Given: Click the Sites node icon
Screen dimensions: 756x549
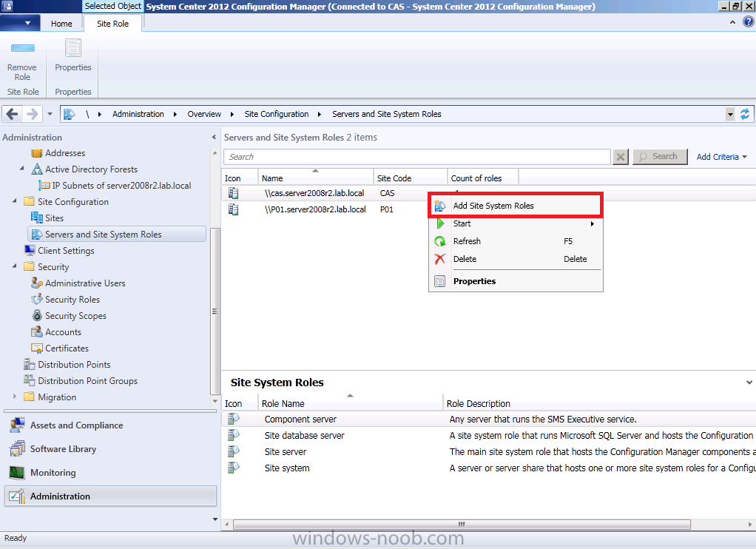Looking at the screenshot, I should coord(37,218).
